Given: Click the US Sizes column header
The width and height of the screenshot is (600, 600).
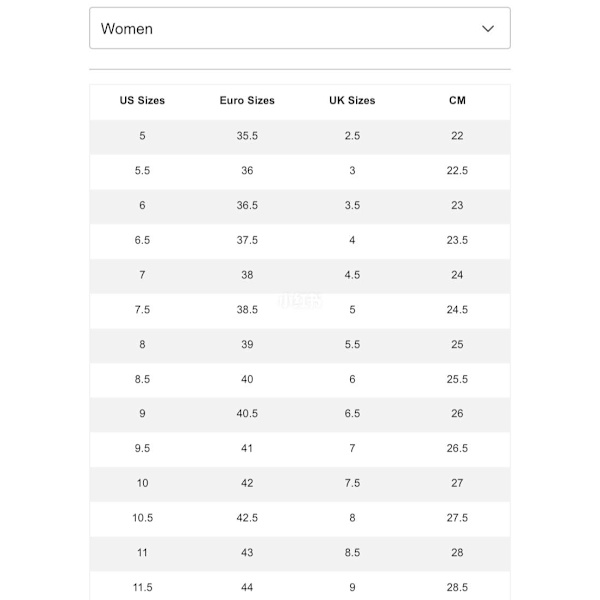Looking at the screenshot, I should 142,101.
